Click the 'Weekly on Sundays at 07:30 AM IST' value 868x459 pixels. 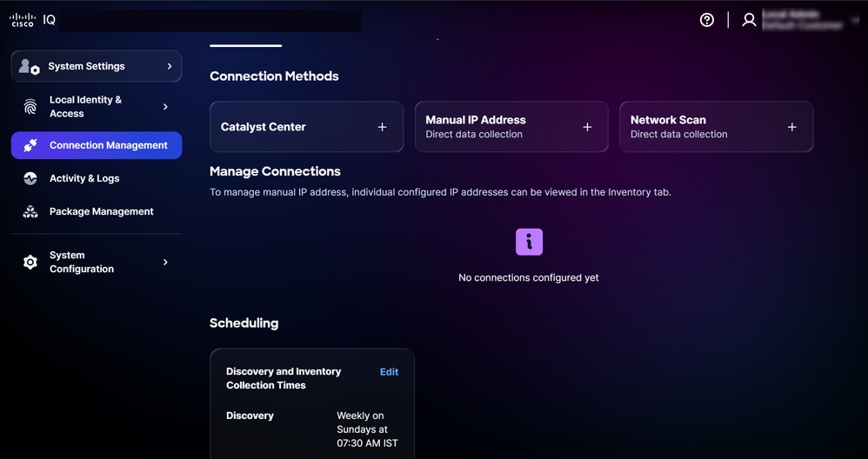(x=367, y=429)
